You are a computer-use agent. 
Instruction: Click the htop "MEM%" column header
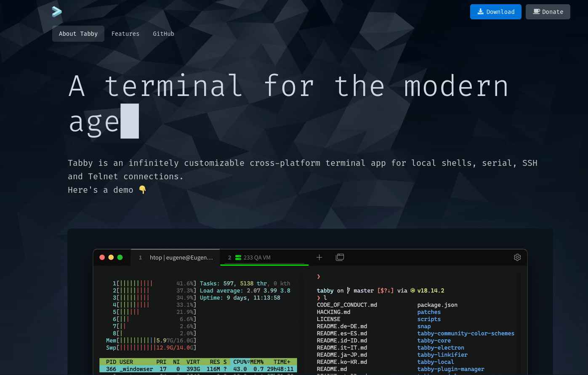(257, 362)
